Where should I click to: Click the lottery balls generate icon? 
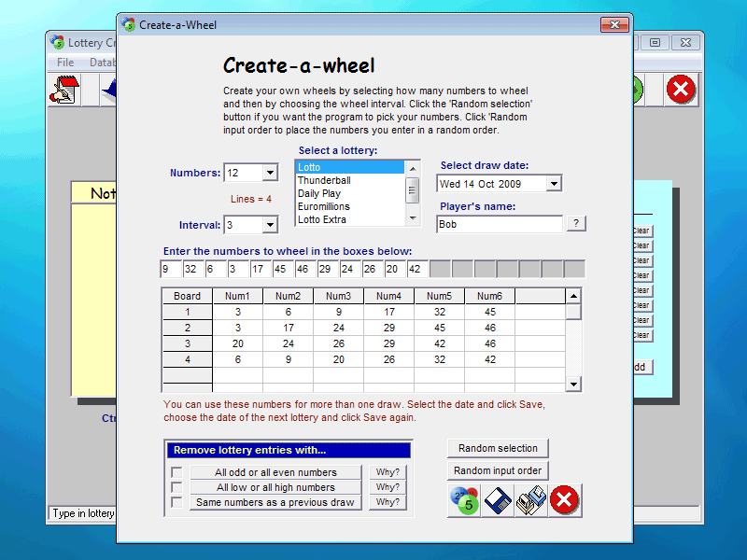coord(464,500)
